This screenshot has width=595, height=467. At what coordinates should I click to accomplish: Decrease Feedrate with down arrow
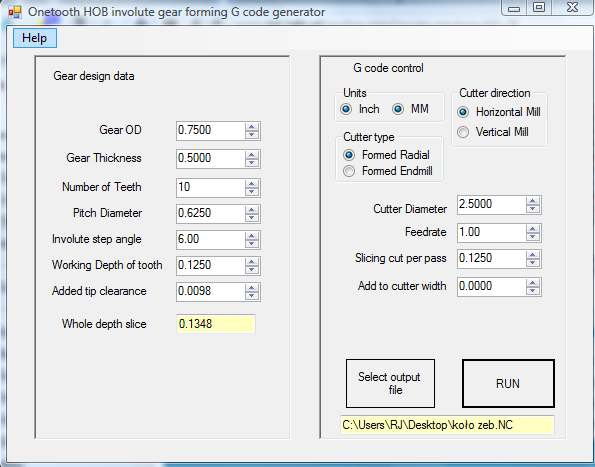coord(533,237)
